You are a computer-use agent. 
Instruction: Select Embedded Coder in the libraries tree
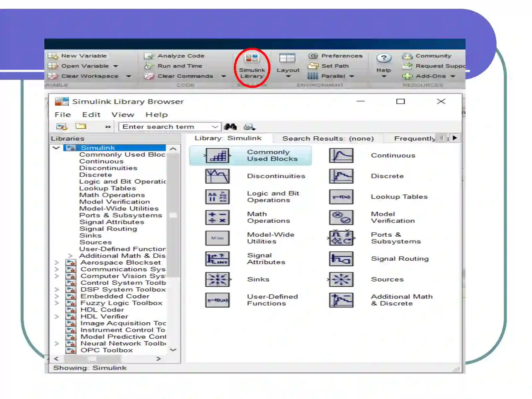tap(115, 296)
